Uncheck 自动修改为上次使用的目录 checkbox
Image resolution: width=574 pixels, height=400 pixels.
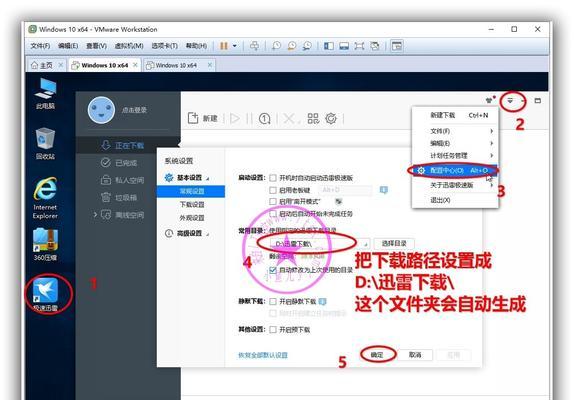tap(273, 270)
